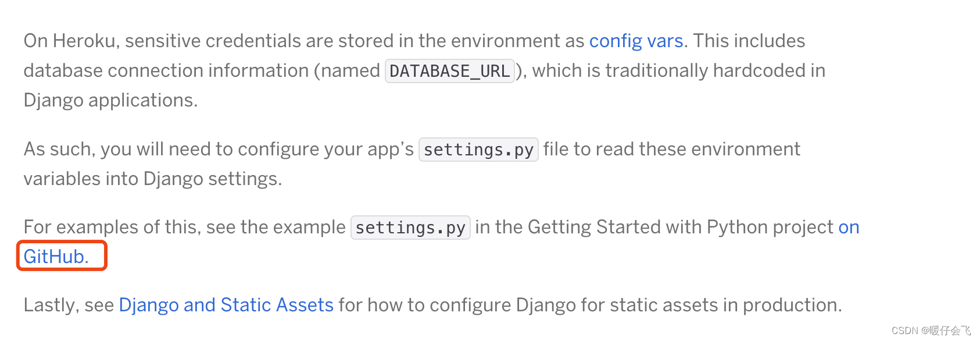
Task: Click the CSDN watermark text
Action: pos(931,331)
